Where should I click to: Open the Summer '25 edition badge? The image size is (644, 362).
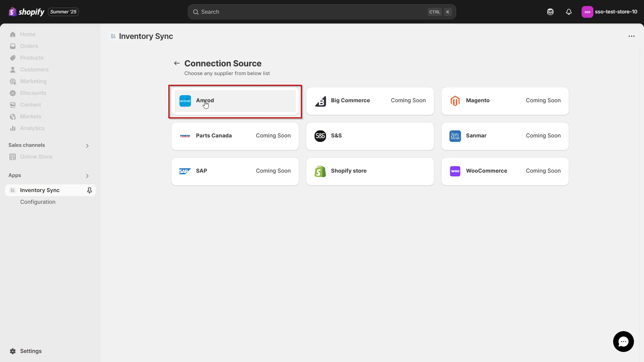[x=63, y=12]
